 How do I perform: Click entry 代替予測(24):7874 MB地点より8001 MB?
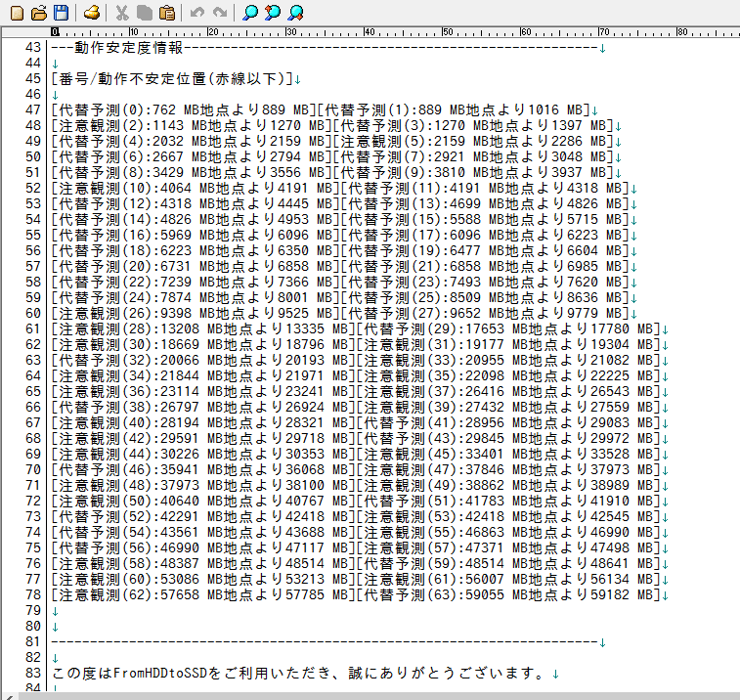tap(196, 298)
